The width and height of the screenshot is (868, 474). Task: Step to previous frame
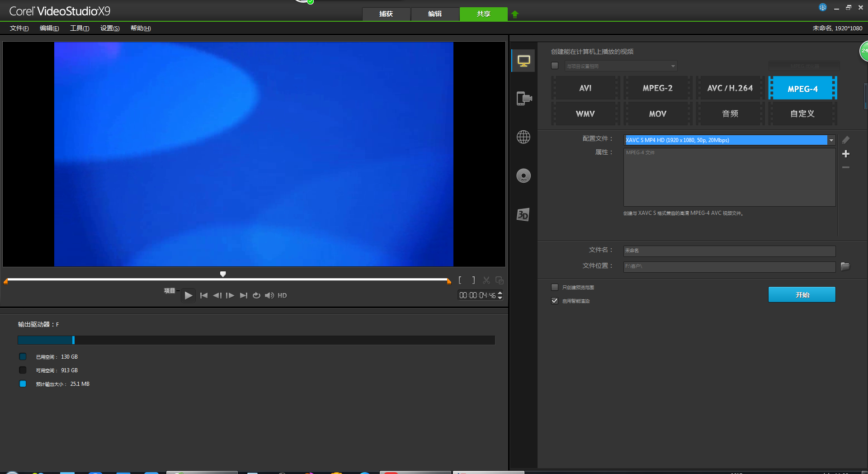[x=217, y=295]
